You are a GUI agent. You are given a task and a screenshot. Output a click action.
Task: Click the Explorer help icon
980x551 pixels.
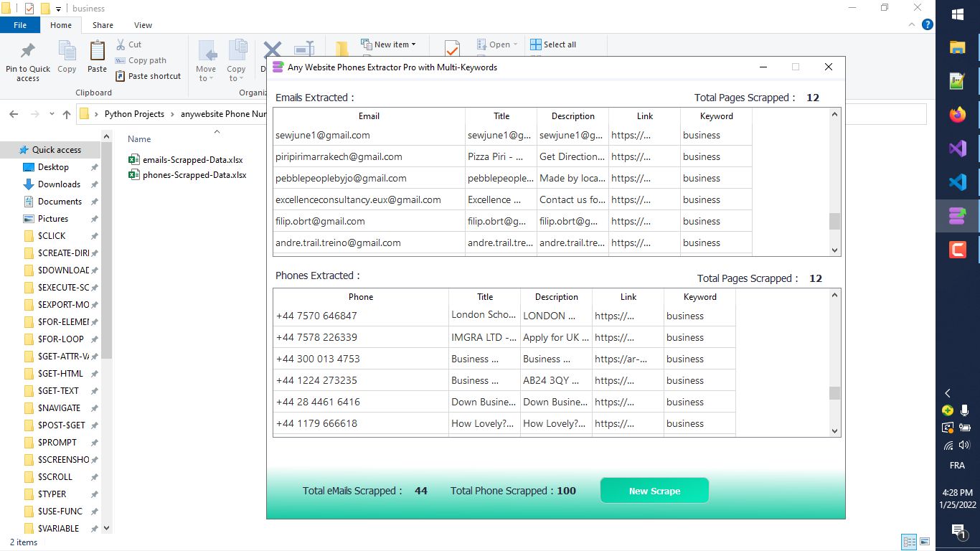[x=927, y=24]
